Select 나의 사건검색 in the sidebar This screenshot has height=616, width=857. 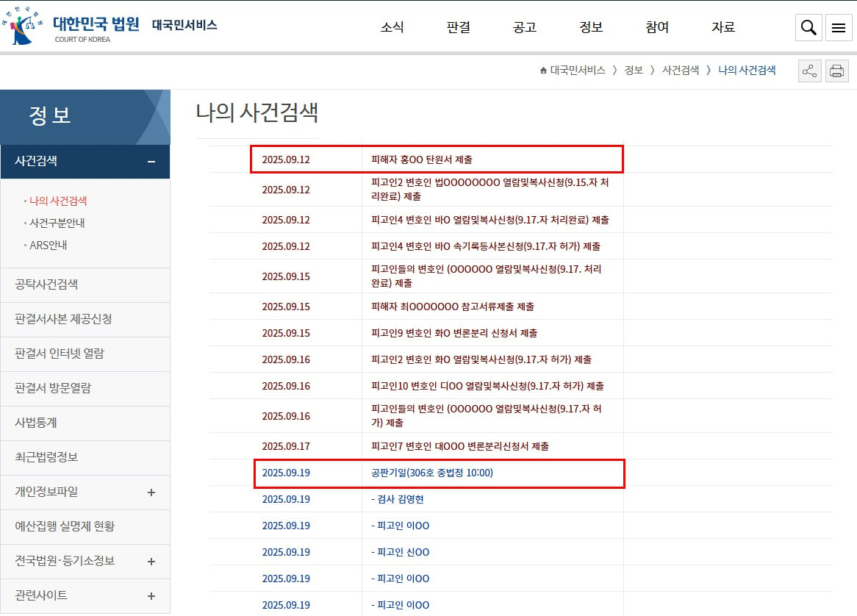(x=58, y=201)
